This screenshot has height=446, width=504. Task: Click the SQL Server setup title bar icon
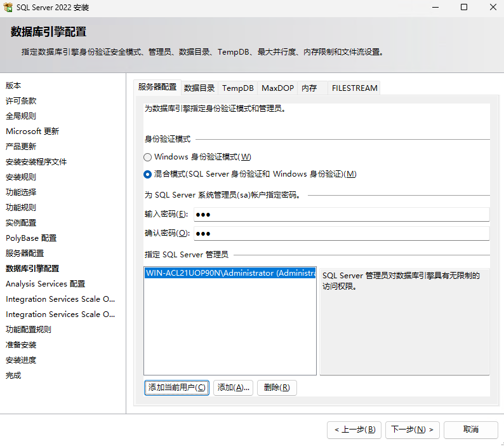(x=8, y=7)
